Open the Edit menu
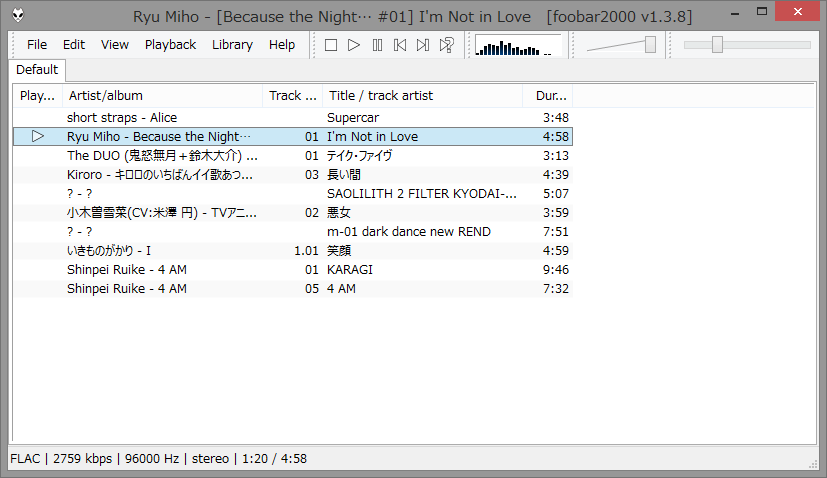This screenshot has width=827, height=478. coord(74,45)
